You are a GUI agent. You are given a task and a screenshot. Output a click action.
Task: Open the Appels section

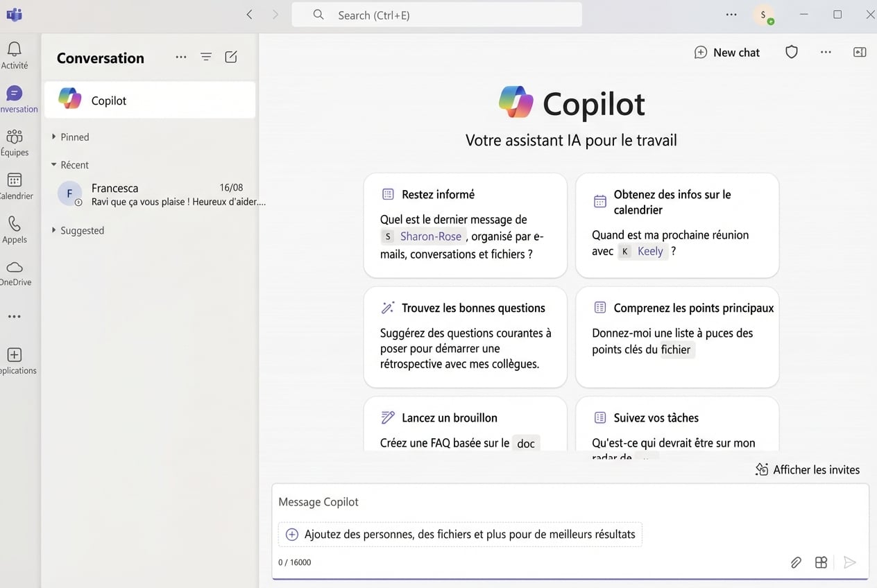(x=15, y=225)
